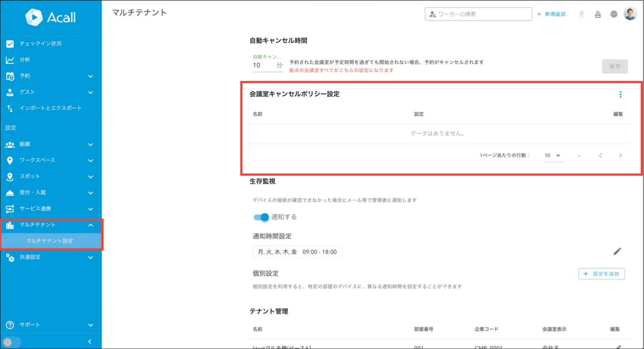Turn off the 通知する alive monitoring switch
644x349 pixels.
click(x=261, y=217)
